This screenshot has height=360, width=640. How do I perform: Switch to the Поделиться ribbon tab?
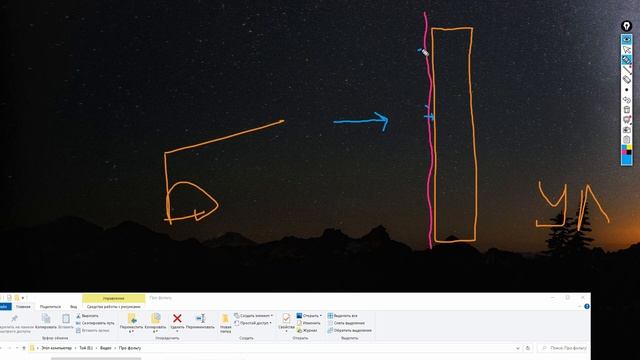[50, 307]
